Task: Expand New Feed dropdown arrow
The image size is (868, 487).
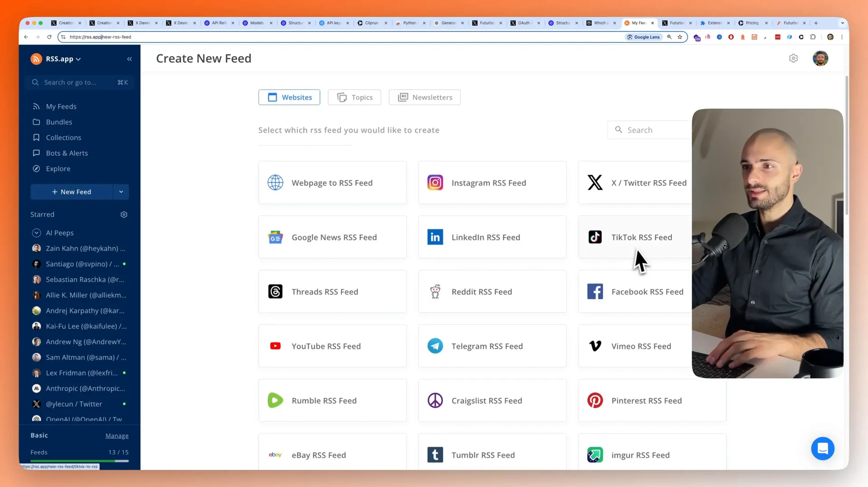Action: click(121, 192)
